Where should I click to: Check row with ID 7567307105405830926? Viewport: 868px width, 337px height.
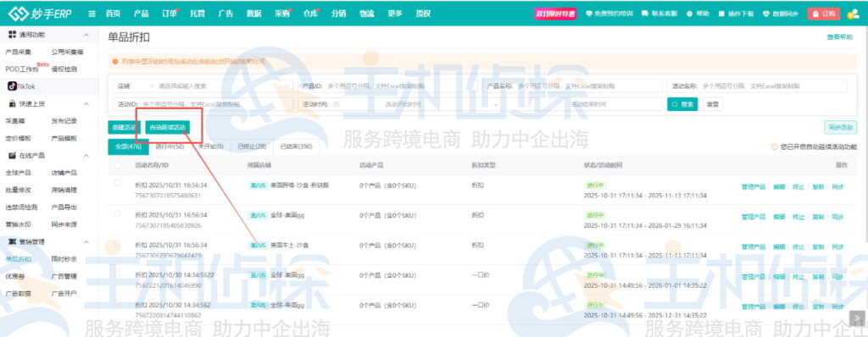(x=117, y=213)
